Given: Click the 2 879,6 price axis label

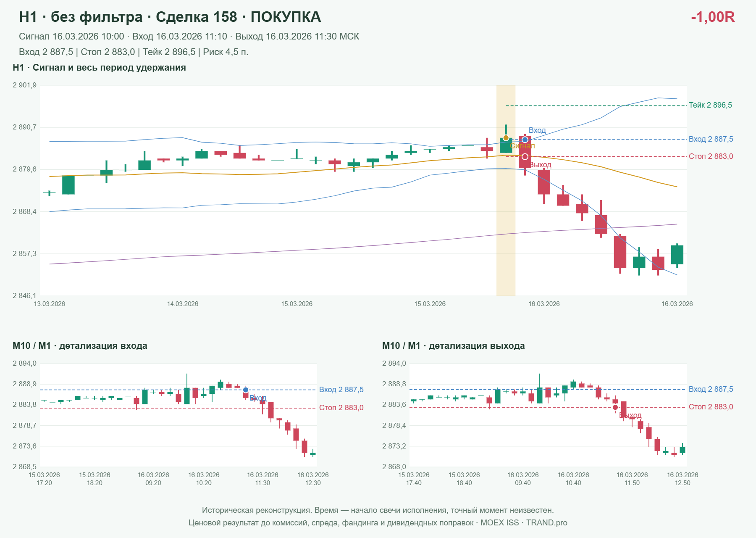Looking at the screenshot, I should coord(24,169).
